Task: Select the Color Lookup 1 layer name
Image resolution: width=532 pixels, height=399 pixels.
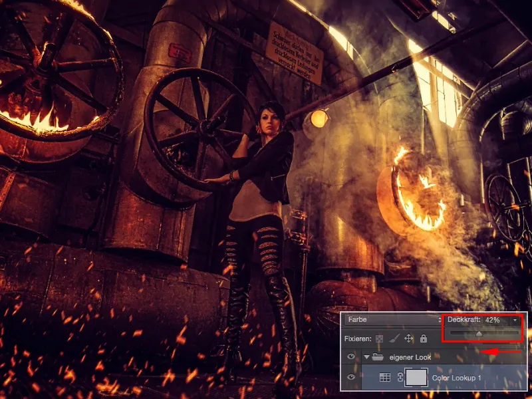Action: click(x=457, y=377)
